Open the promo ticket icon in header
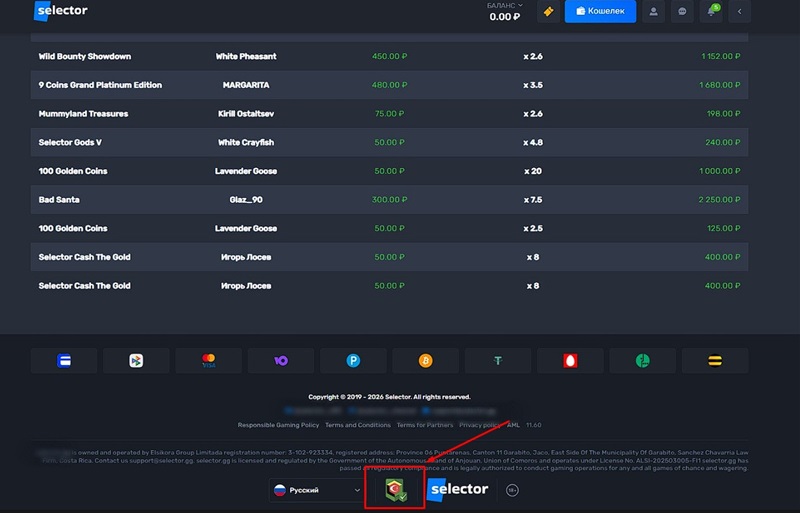Image resolution: width=800 pixels, height=513 pixels. (546, 12)
